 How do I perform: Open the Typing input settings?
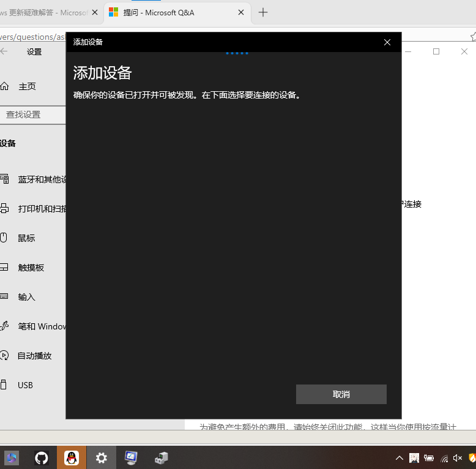tap(18, 297)
